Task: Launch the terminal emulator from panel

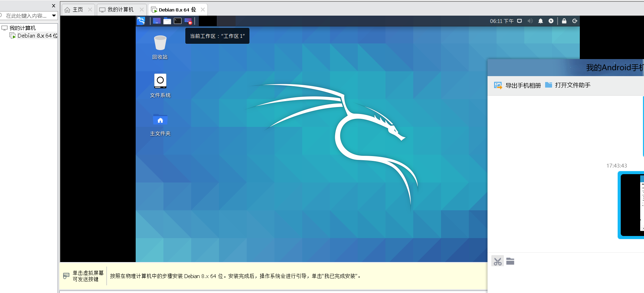Action: coord(178,21)
